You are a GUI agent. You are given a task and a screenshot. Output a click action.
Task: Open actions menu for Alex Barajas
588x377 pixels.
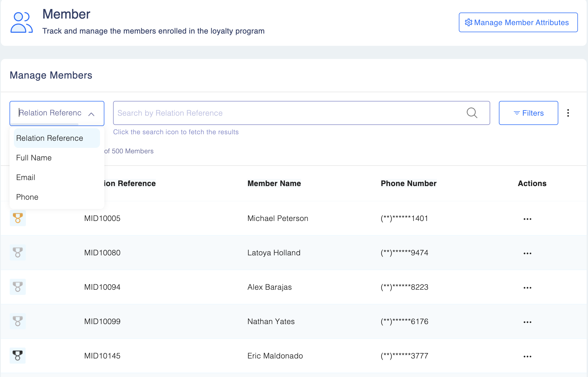pos(527,288)
